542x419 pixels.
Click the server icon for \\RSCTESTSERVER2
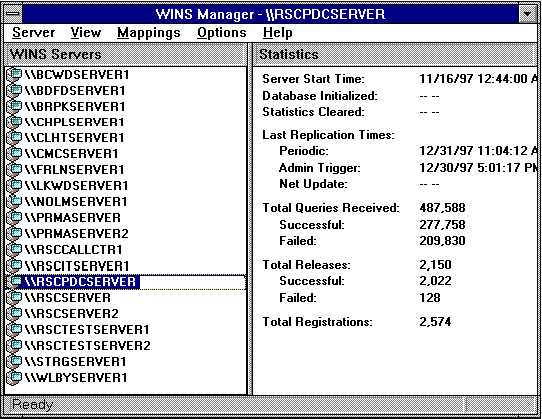pos(15,345)
